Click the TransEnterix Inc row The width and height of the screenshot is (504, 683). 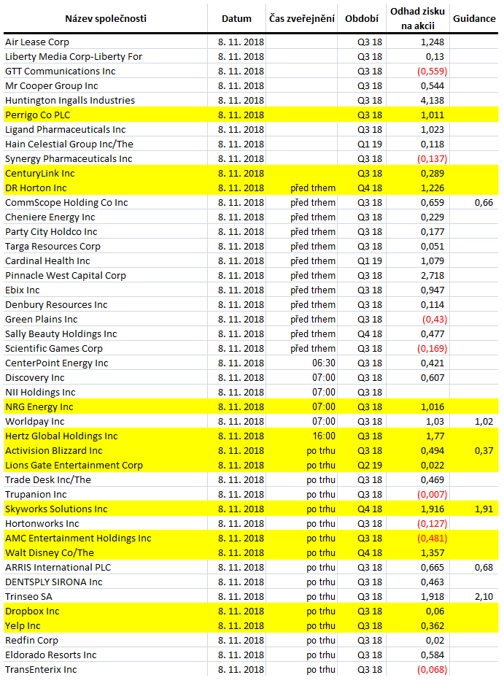click(x=251, y=669)
